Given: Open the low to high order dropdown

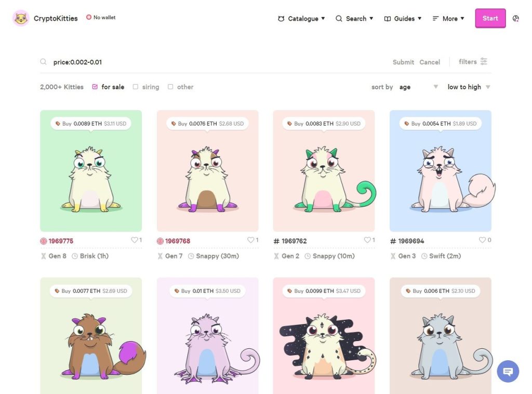Looking at the screenshot, I should [x=469, y=87].
